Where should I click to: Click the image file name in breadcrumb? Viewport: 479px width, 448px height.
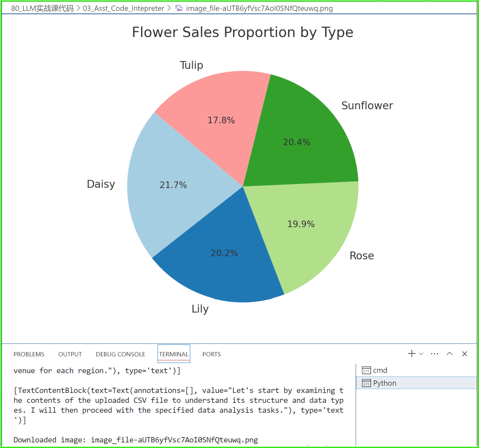tap(259, 8)
